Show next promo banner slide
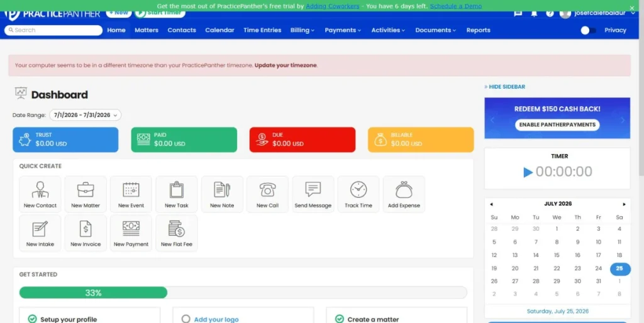The image size is (644, 323). click(623, 120)
